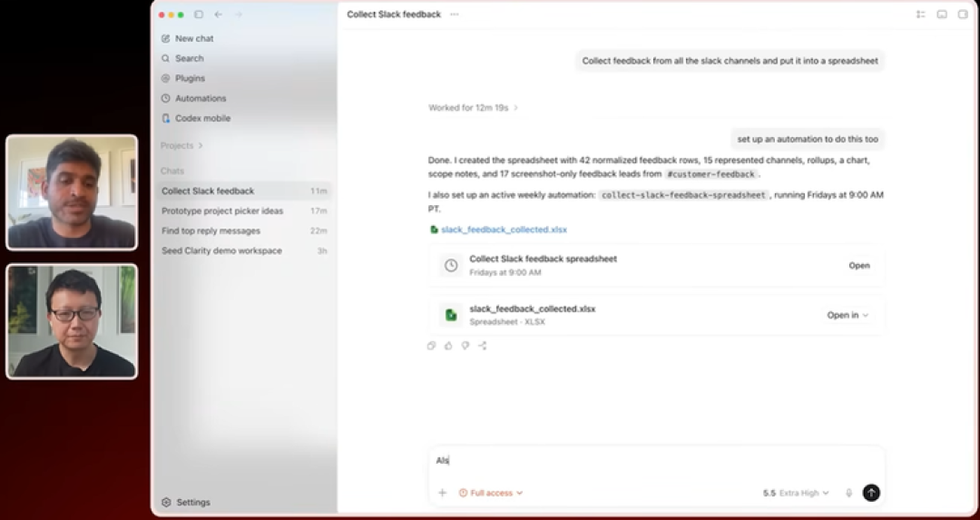Click the #customer-feedback channel tag

711,174
